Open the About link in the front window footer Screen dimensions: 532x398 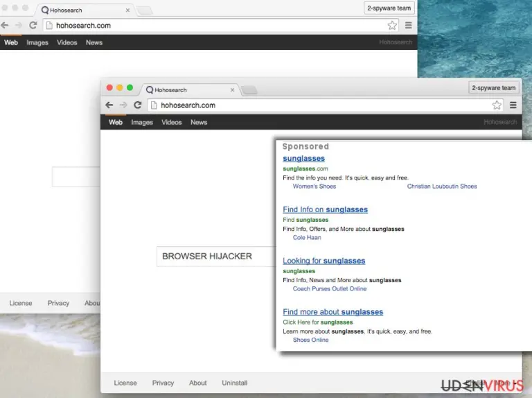coord(198,383)
